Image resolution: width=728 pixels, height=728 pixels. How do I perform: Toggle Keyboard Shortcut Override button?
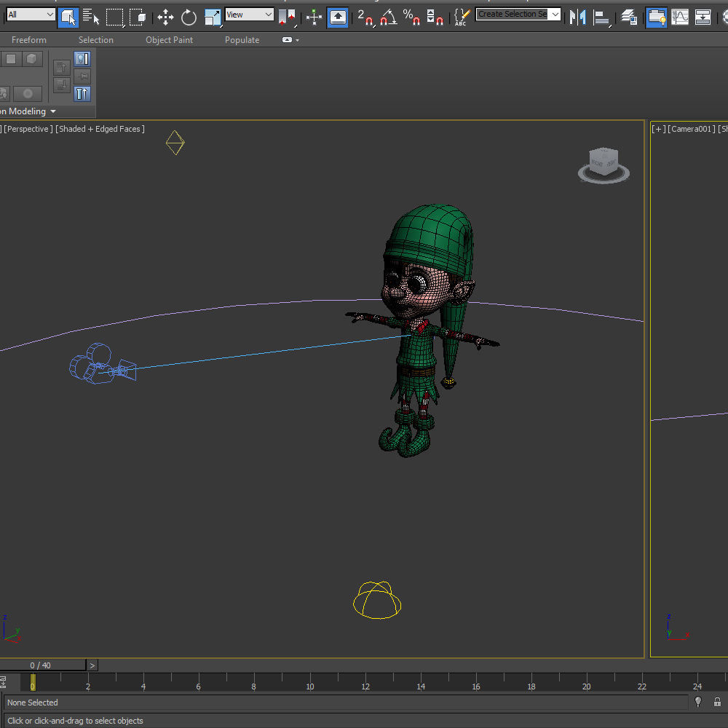click(x=338, y=17)
